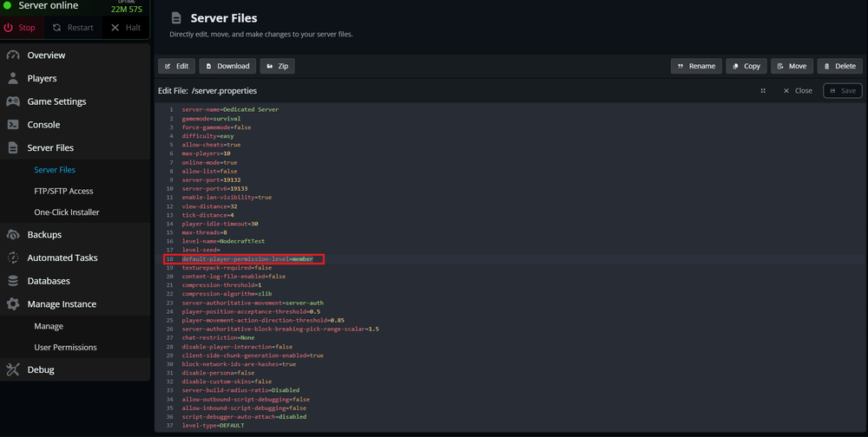
Task: Stop the running server
Action: point(20,28)
